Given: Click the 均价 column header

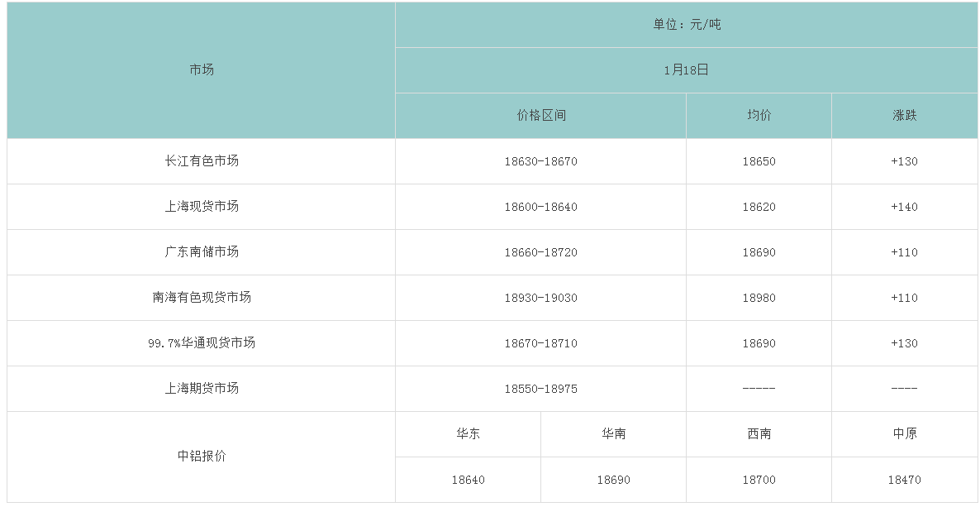Looking at the screenshot, I should (x=759, y=116).
